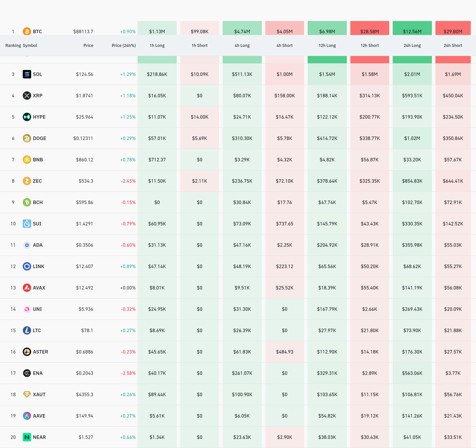Click the XRP coin icon
The image size is (476, 448).
(27, 96)
